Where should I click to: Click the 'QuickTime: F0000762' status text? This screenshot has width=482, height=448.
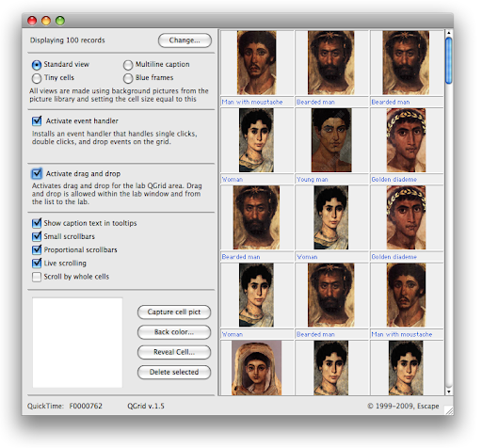point(65,406)
